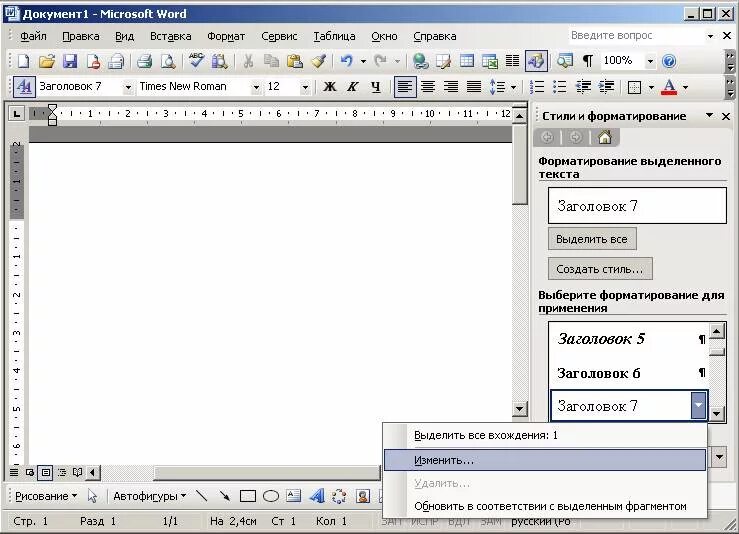Toggle justify alignment button

click(474, 87)
